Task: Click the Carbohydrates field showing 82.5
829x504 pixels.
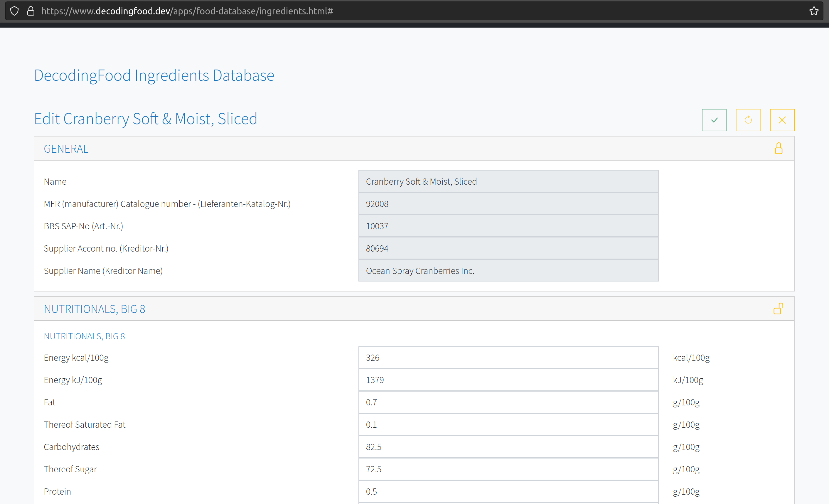Action: point(508,447)
